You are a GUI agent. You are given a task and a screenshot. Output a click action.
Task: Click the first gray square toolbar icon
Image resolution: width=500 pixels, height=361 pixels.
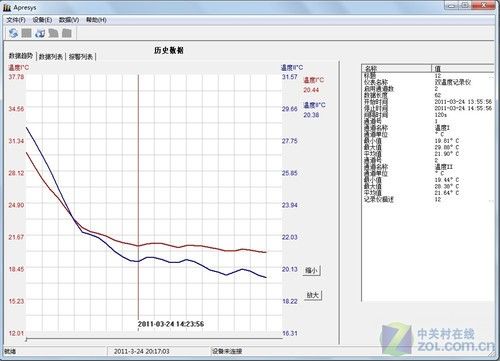pos(26,33)
